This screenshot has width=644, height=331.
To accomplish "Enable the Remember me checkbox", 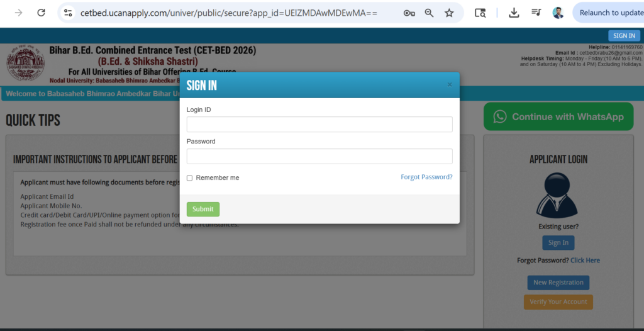I will click(x=189, y=178).
